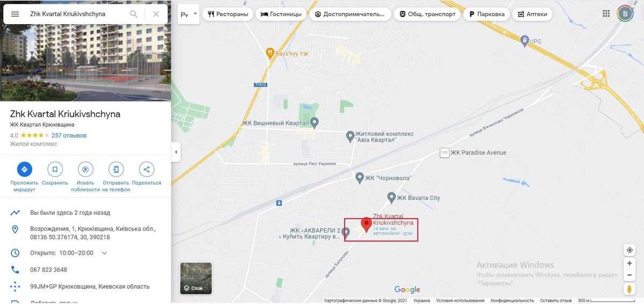Click the search nearby icon
This screenshot has height=304, width=644.
pos(85,170)
